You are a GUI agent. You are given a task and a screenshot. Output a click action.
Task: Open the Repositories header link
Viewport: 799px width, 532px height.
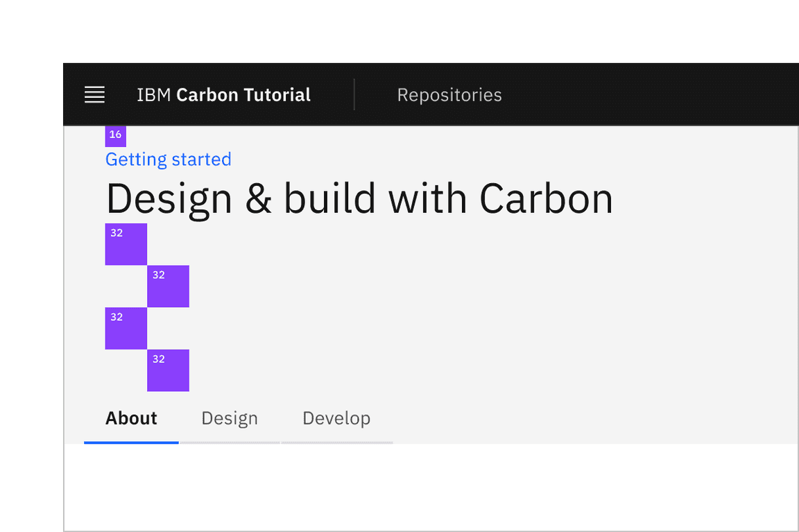click(x=449, y=95)
